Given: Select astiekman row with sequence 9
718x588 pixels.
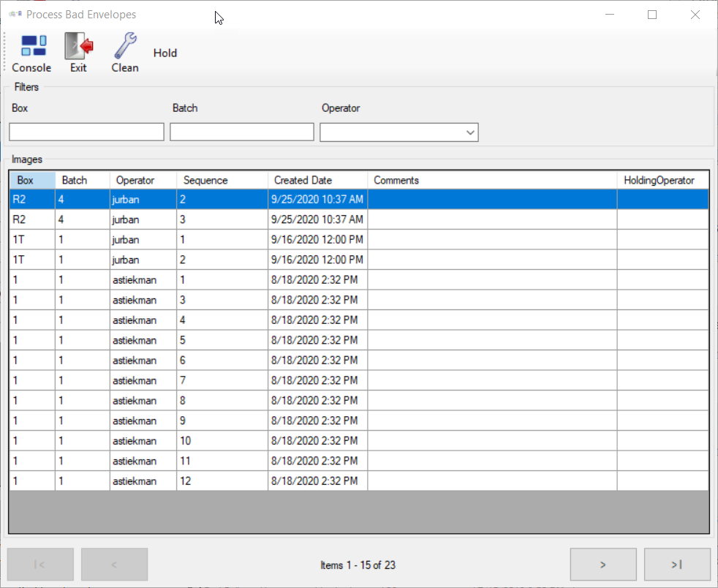Looking at the screenshot, I should [359, 421].
